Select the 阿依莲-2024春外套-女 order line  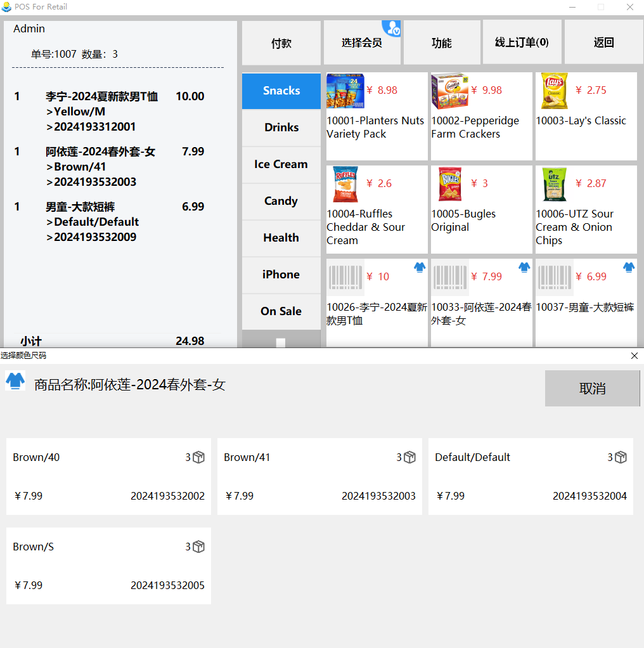[110, 167]
